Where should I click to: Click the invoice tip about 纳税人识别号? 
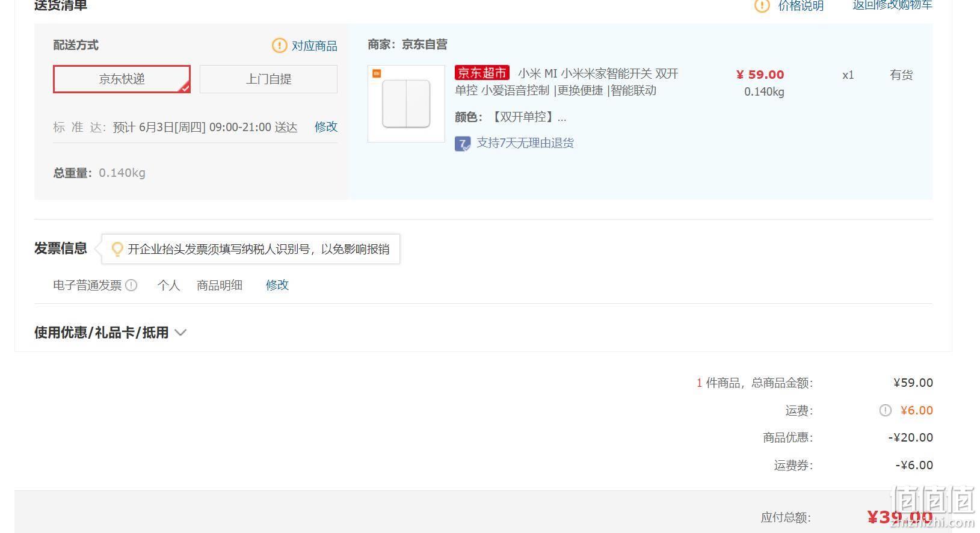259,249
